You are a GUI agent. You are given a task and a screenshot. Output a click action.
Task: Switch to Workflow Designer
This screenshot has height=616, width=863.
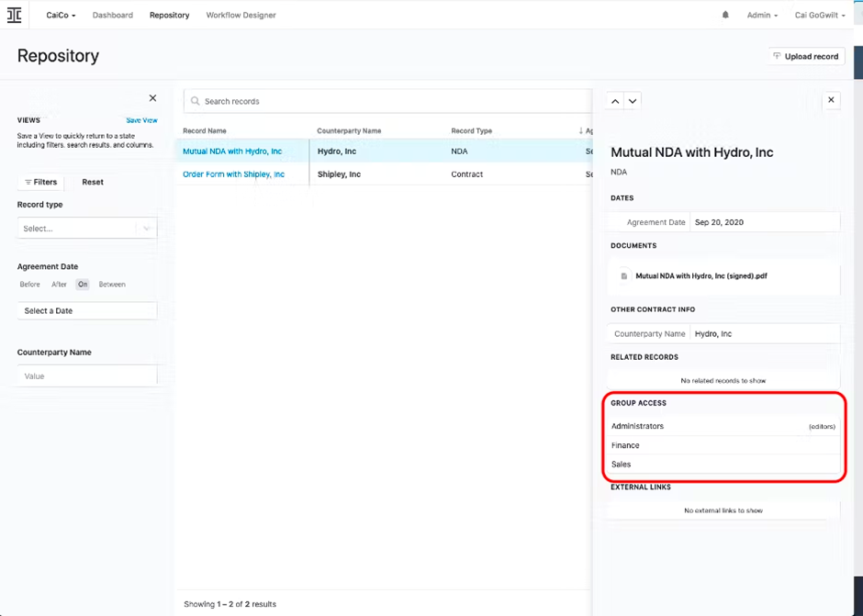[241, 16]
